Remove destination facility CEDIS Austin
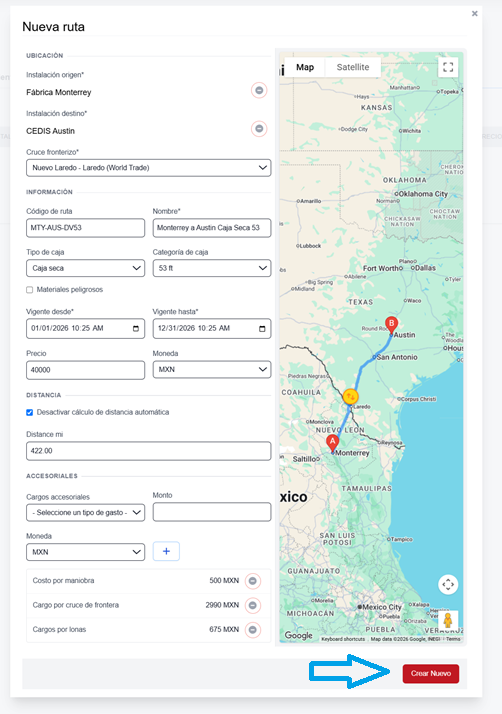This screenshot has width=502, height=714. 259,129
